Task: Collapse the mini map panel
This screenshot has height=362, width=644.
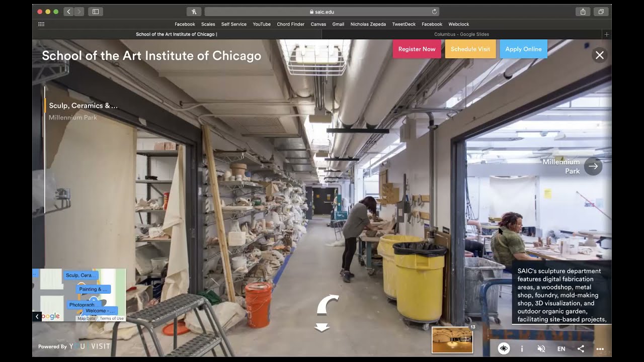Action: click(x=37, y=316)
